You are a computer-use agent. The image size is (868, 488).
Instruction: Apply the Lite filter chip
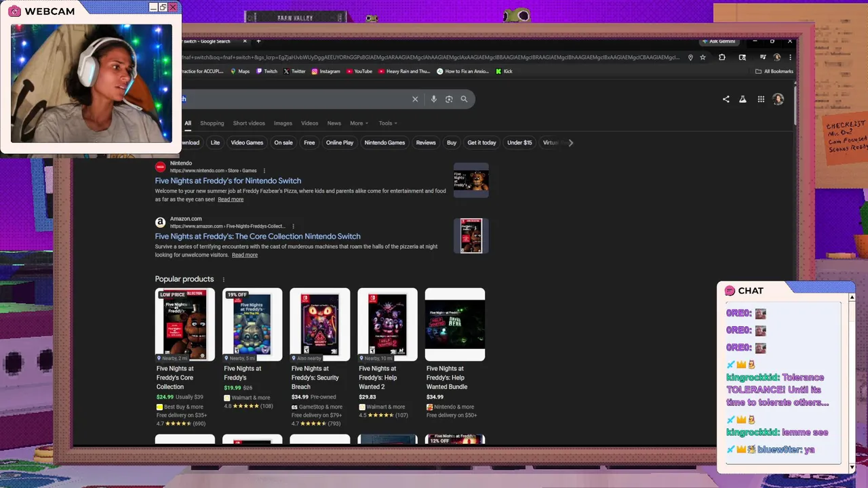(215, 142)
